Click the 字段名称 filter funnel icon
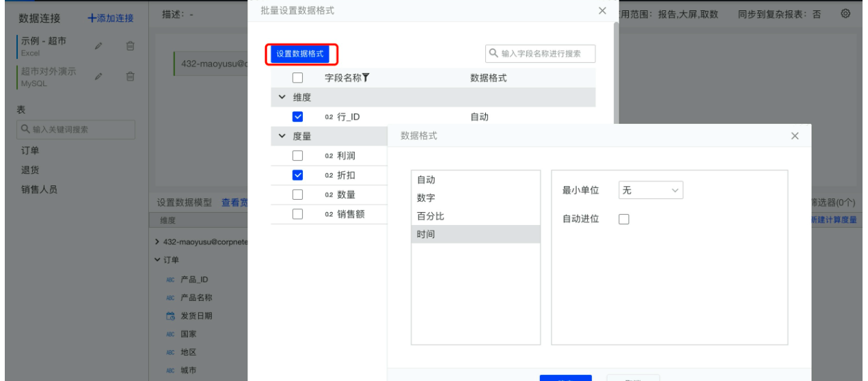868x381 pixels. pyautogui.click(x=366, y=78)
